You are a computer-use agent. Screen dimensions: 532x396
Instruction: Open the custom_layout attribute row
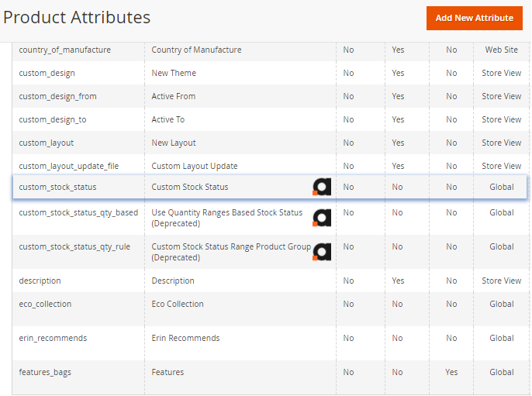pyautogui.click(x=47, y=143)
